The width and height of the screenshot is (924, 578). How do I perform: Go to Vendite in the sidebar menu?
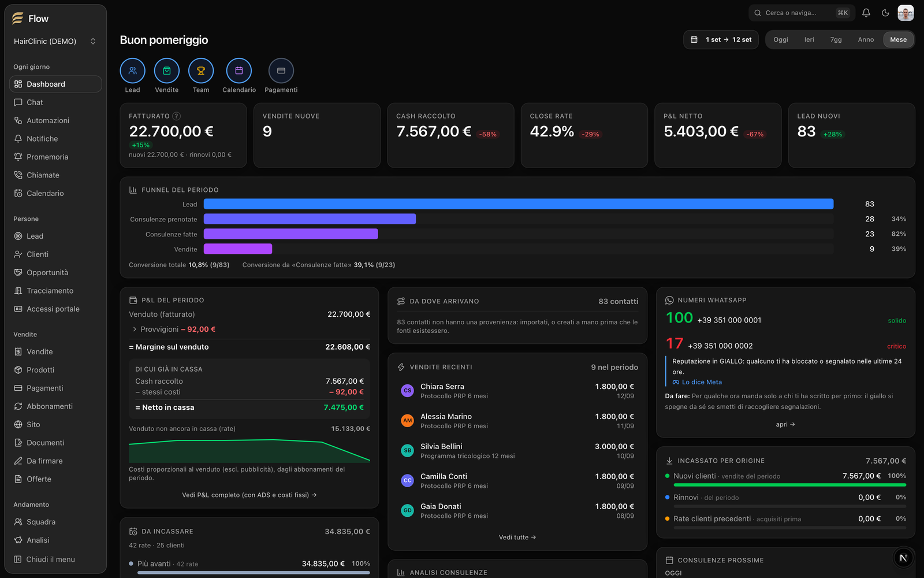coord(55,352)
